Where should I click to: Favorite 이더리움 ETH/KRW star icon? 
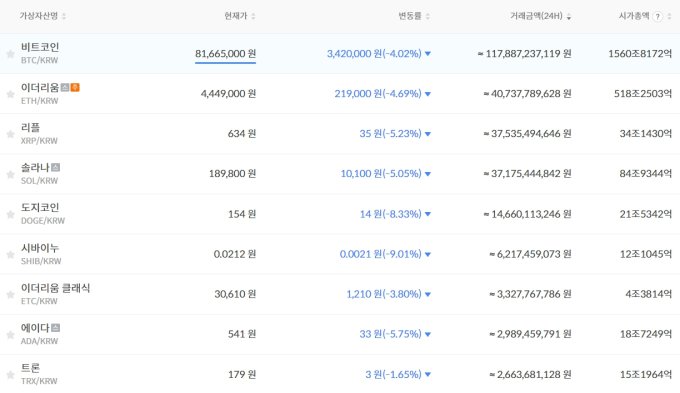click(10, 94)
